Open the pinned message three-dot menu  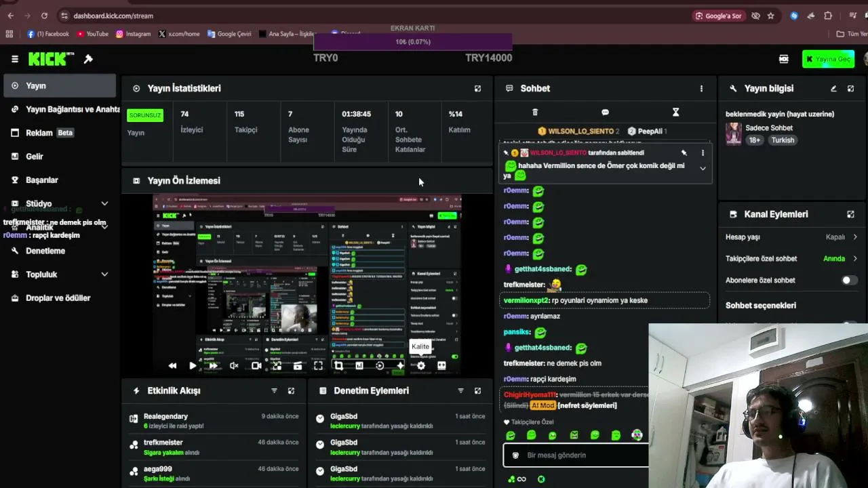click(x=703, y=153)
